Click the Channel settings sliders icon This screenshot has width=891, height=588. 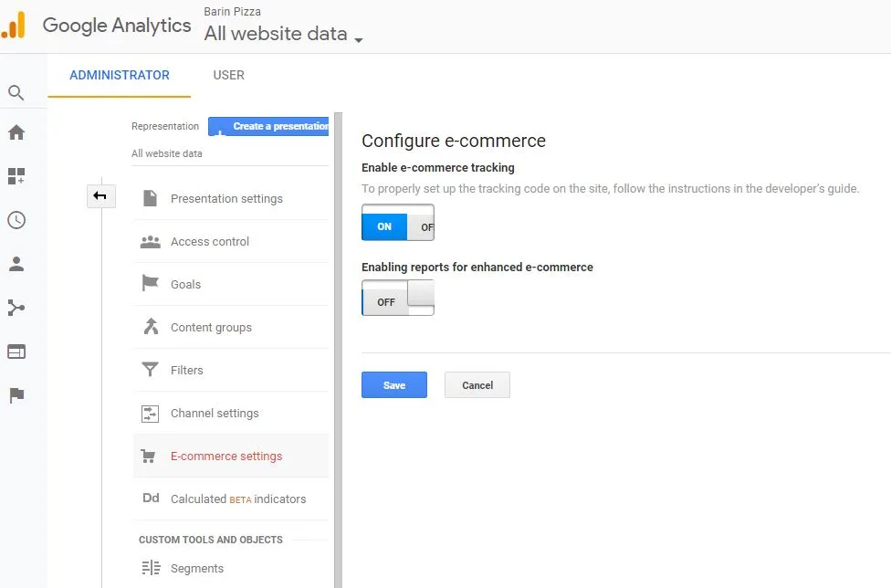pos(150,413)
